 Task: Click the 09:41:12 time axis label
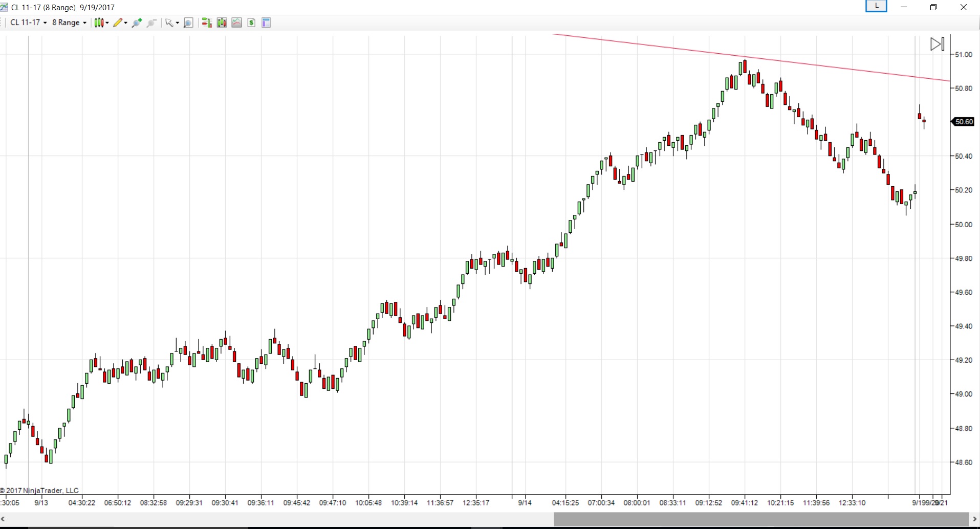(x=745, y=503)
